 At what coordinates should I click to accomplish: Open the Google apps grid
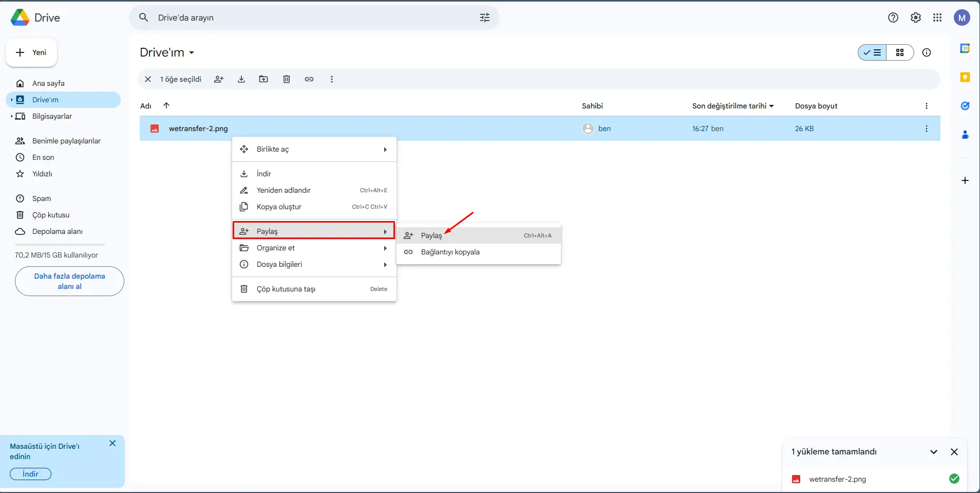pos(937,17)
